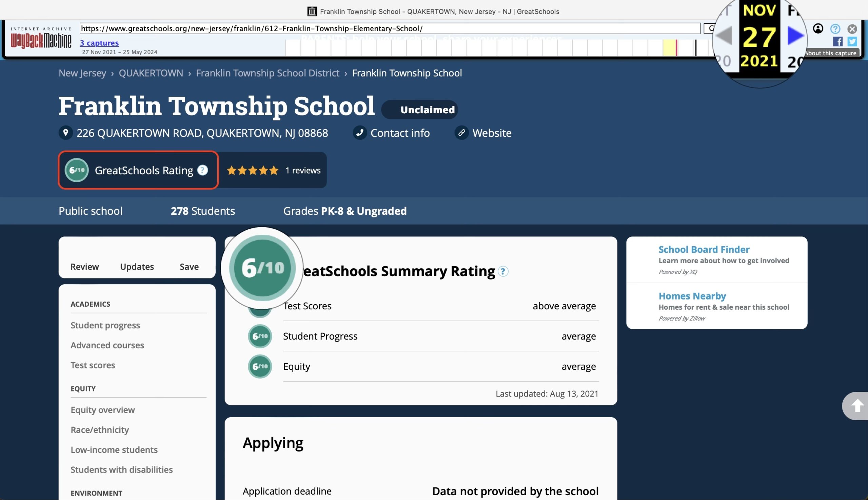Share capture on Twitter icon

pos(852,41)
